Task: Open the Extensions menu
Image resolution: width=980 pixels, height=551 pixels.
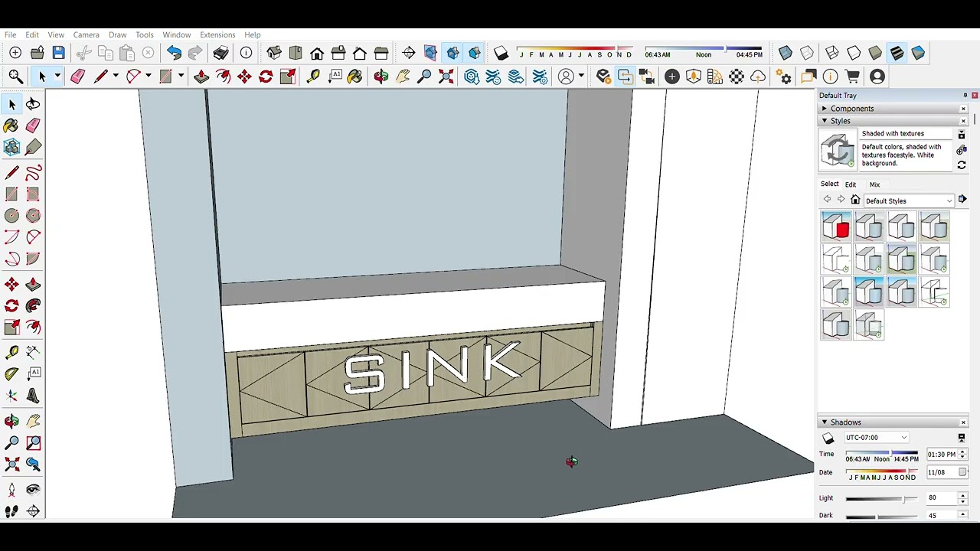Action: 217,34
